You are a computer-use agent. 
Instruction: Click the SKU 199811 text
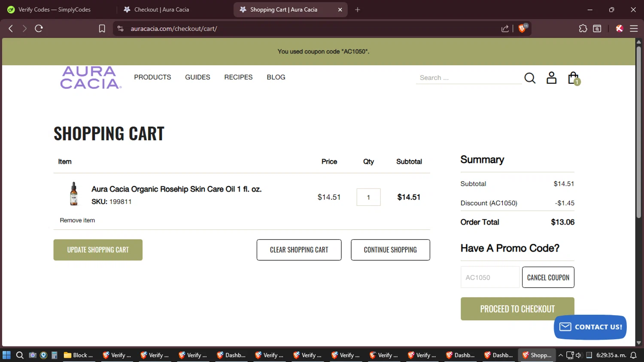point(112,202)
